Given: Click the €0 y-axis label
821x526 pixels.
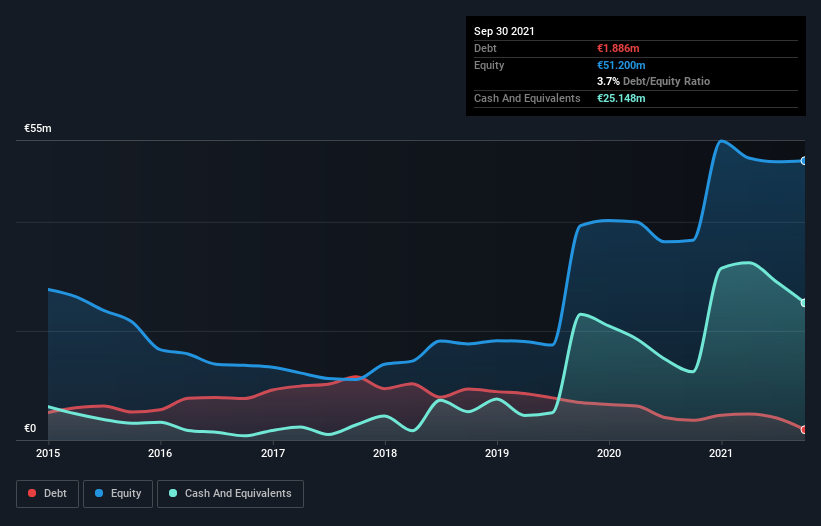Looking at the screenshot, I should [x=30, y=428].
